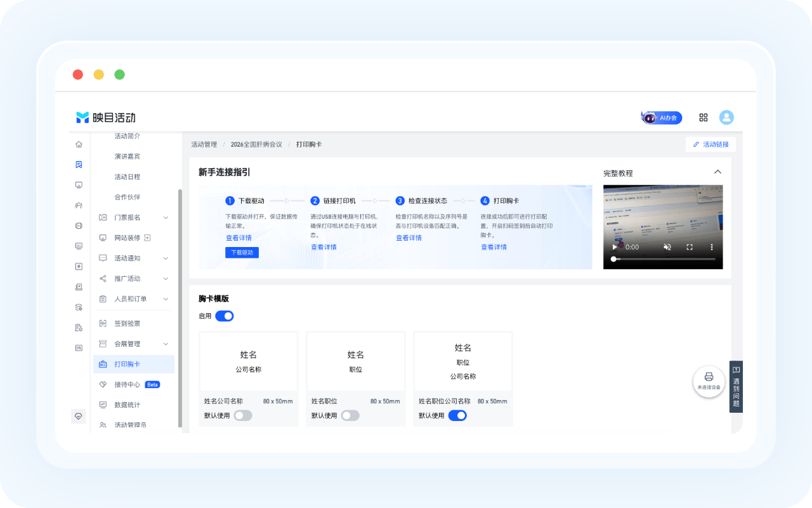
Task: Enable 默认使用 for 姓名公司名称 template
Action: (243, 415)
